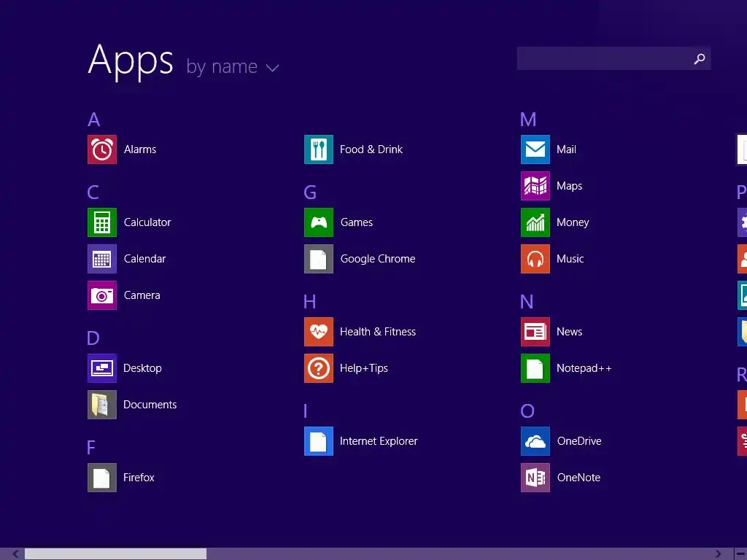Click the 'Health & Fitness' label

pyautogui.click(x=378, y=332)
